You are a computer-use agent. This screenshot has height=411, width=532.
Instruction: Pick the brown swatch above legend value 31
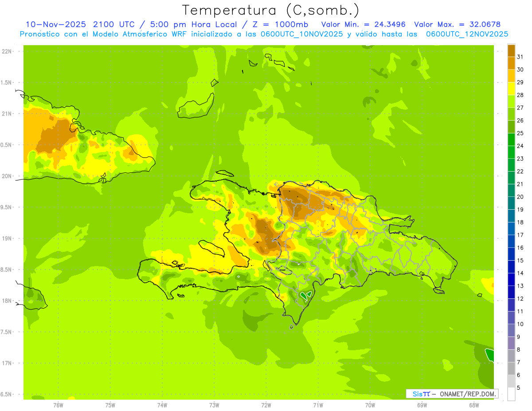511,50
